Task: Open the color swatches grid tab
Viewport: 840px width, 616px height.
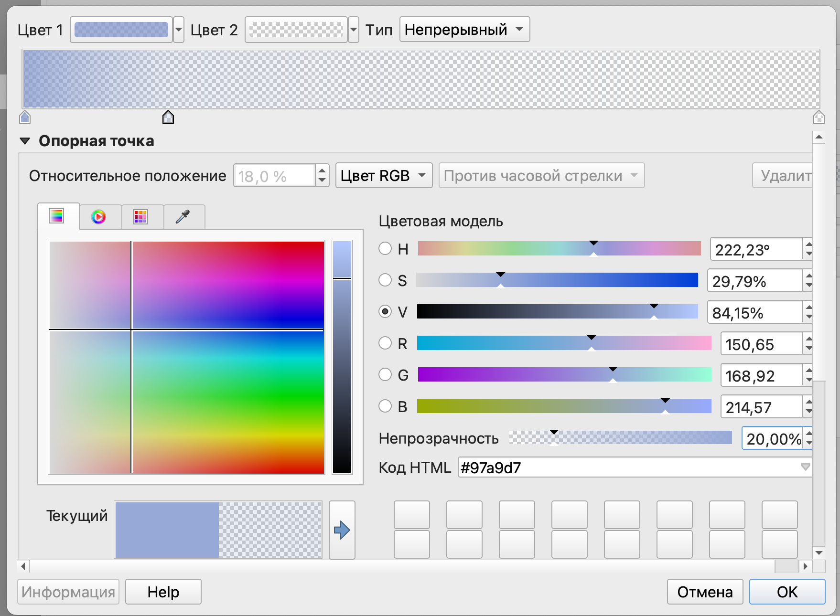Action: 140,217
